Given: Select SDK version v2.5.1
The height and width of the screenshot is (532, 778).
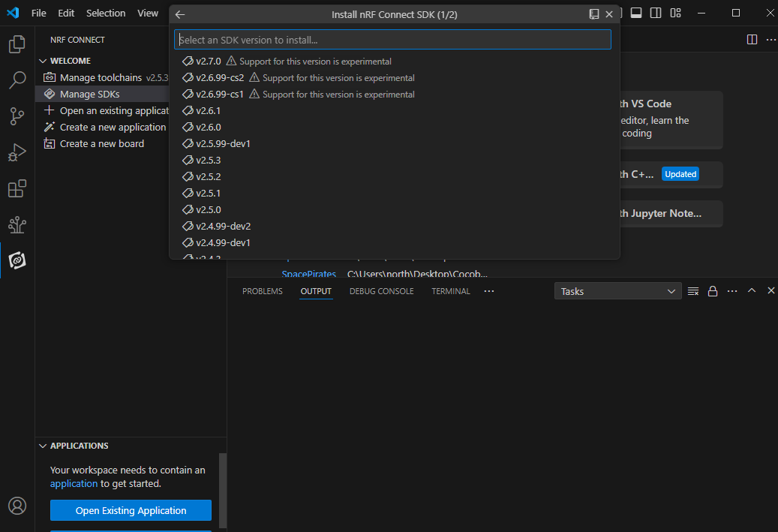Looking at the screenshot, I should pyautogui.click(x=395, y=193).
